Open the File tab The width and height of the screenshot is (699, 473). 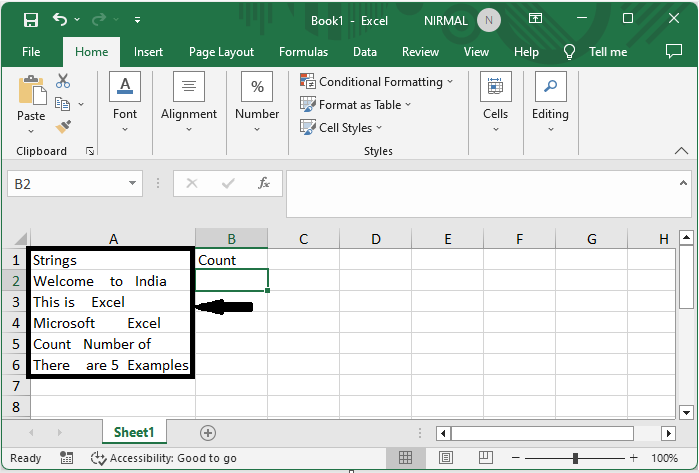pos(31,52)
